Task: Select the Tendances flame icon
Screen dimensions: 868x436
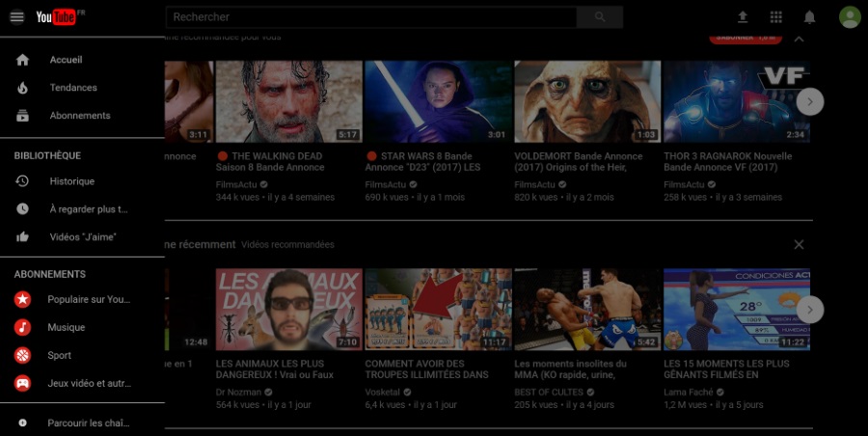Action: 23,88
